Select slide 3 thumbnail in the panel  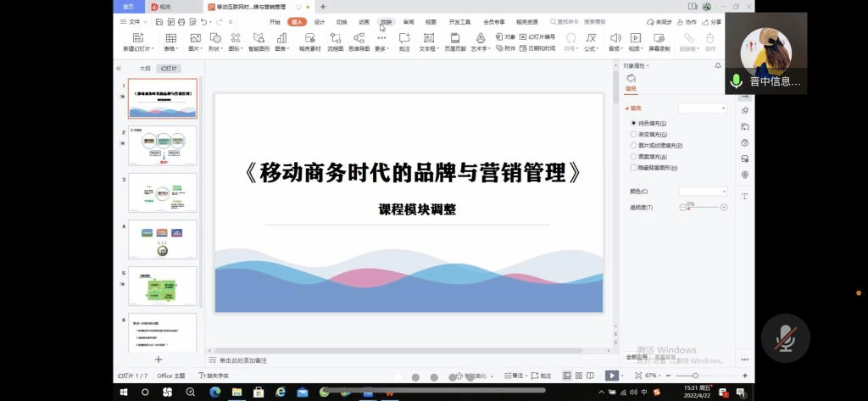(x=162, y=192)
